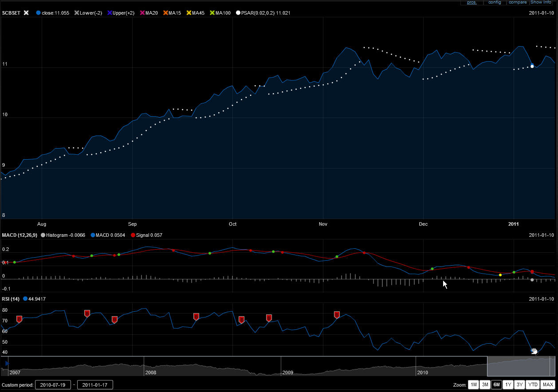Open the pros. link at top right
The width and height of the screenshot is (558, 392).
[472, 2]
